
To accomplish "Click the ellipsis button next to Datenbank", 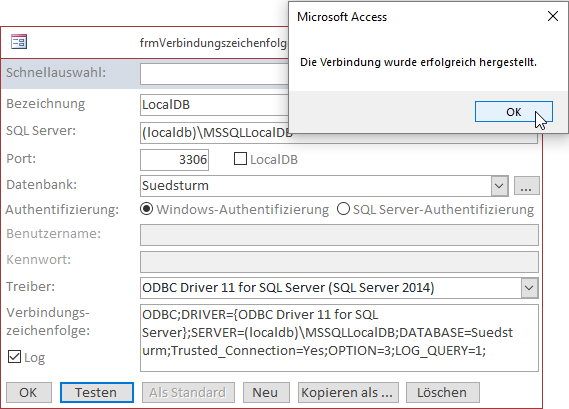I will [x=527, y=186].
